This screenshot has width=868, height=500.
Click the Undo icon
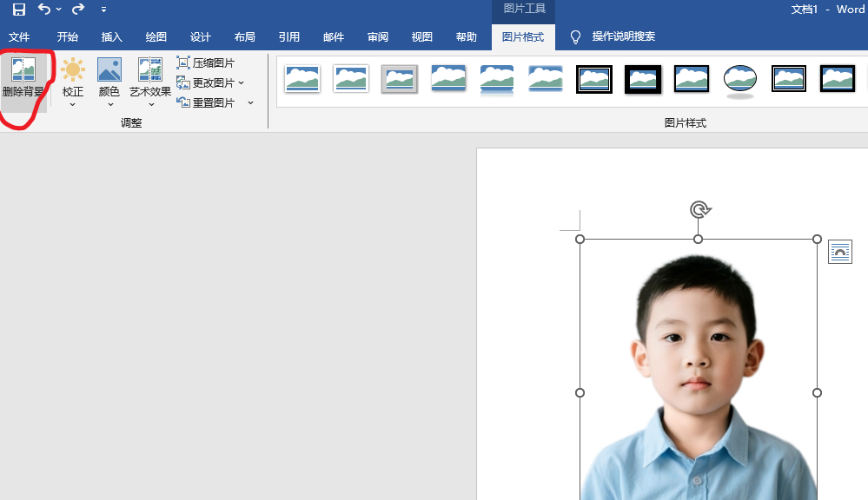tap(44, 9)
